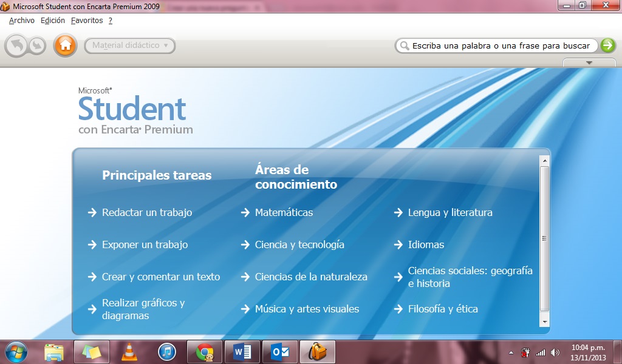
Task: Click the arrow beside Idiomas
Action: click(398, 244)
